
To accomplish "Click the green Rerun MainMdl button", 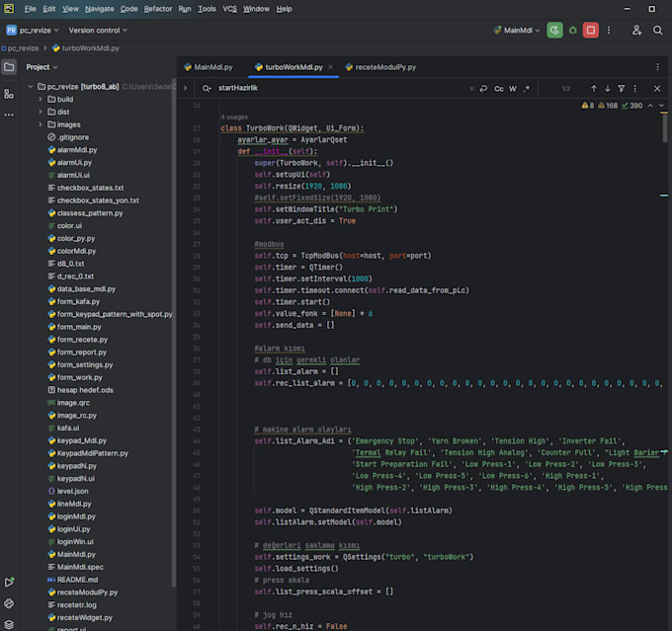I will pos(555,30).
